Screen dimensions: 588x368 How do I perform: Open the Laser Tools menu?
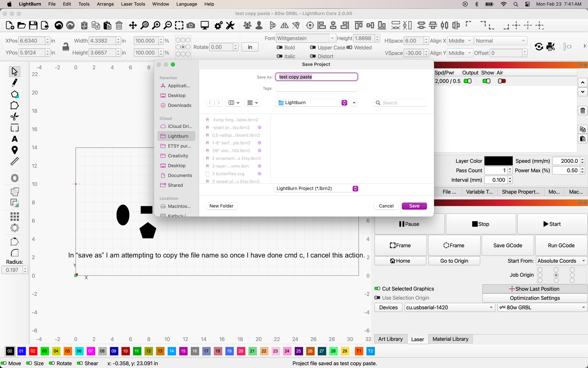click(133, 4)
